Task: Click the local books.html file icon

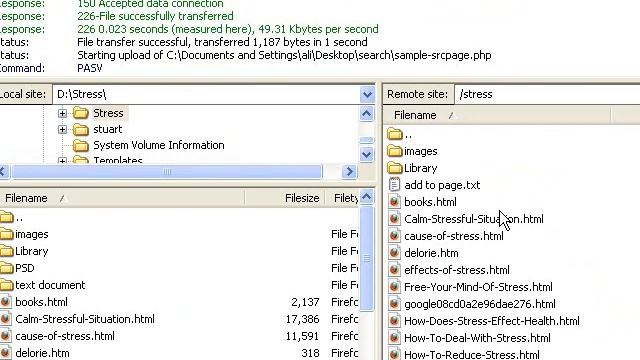Action: 6,302
